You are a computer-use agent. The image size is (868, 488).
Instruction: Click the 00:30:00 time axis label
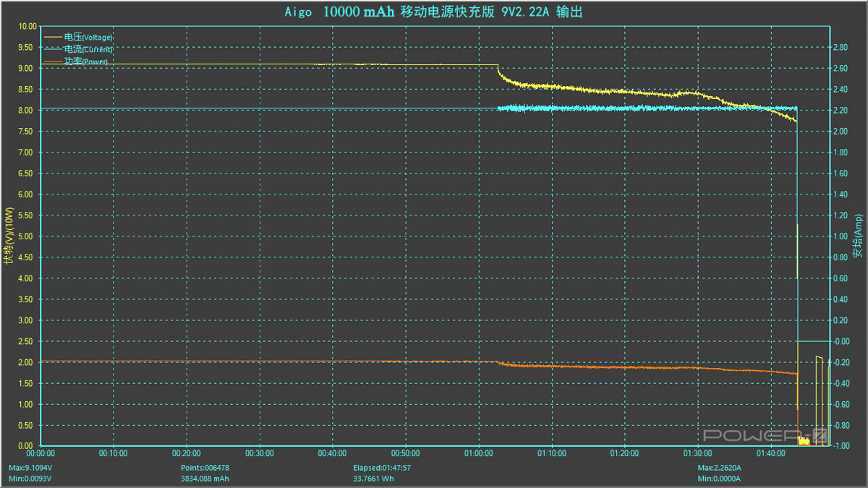tap(259, 454)
